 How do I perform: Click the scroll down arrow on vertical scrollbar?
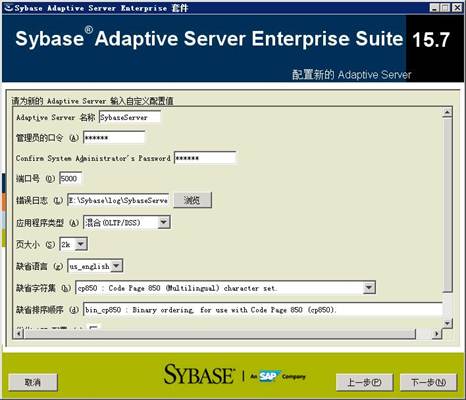coord(447,323)
